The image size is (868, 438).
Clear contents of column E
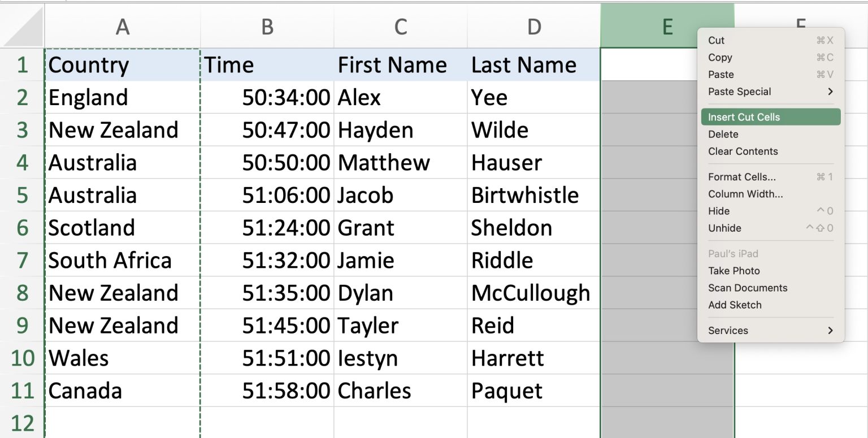pos(743,151)
